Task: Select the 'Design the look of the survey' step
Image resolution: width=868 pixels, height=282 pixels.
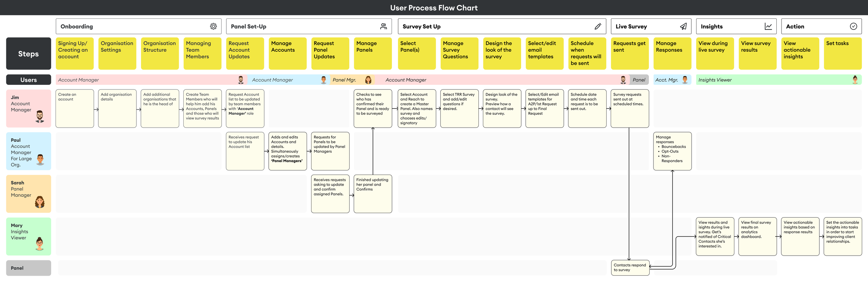Action: coord(502,54)
